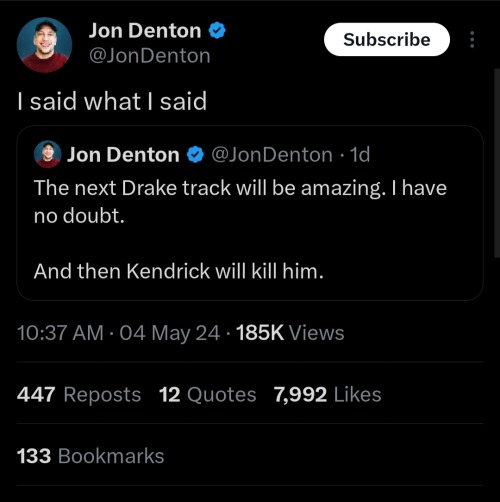Show the 447 Reposts list
Image resolution: width=500 pixels, height=502 pixels.
coord(79,395)
